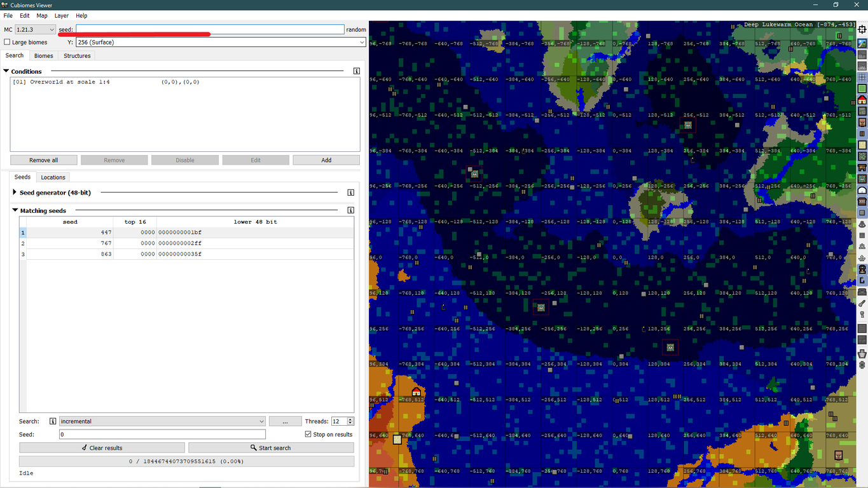Click the info icon beside Conditions header
868x488 pixels.
[357, 71]
